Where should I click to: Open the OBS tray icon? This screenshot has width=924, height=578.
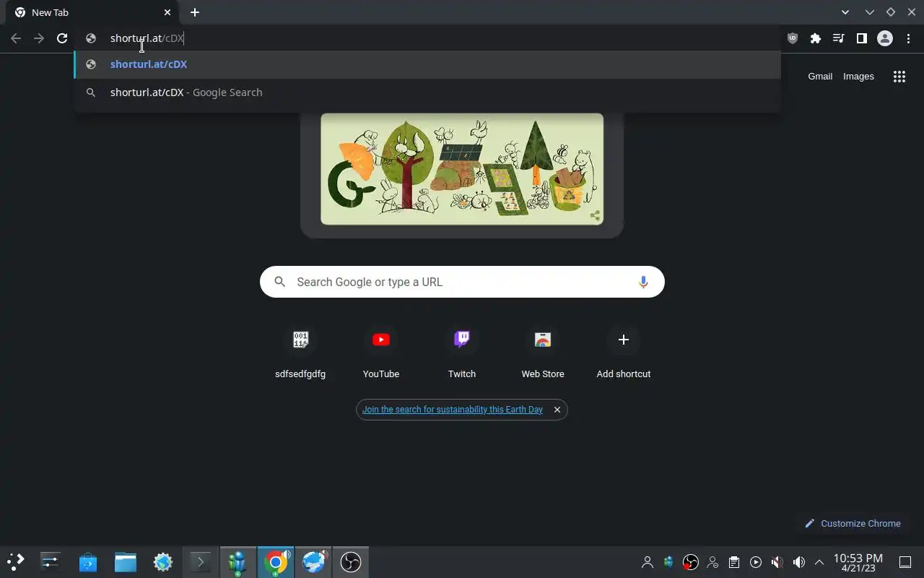pyautogui.click(x=691, y=562)
